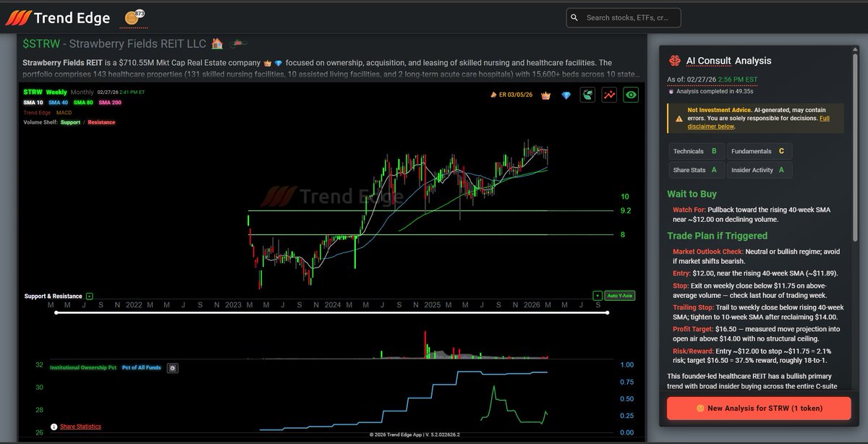Click the Trailing Stop label
Image resolution: width=868 pixels, height=444 pixels.
(692, 307)
